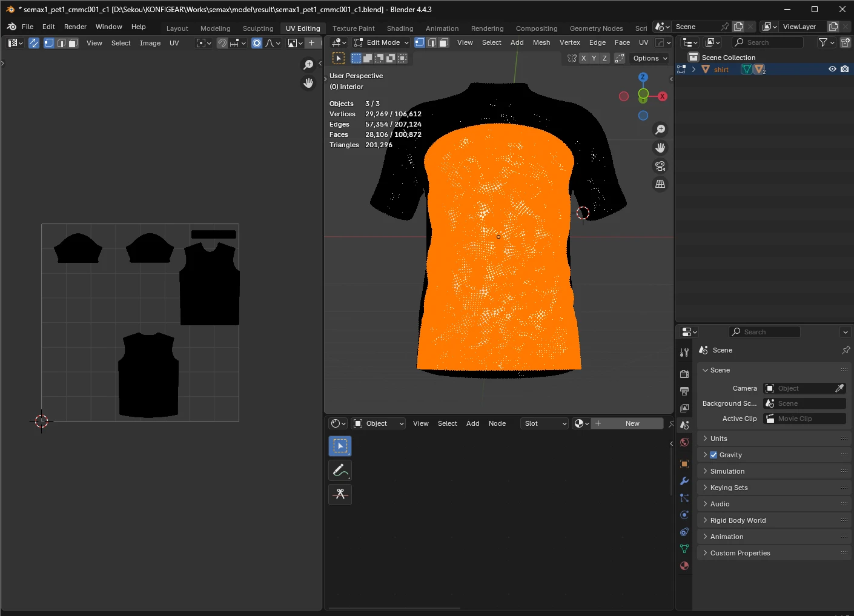Expand the Rigid Body World panel

pyautogui.click(x=738, y=520)
